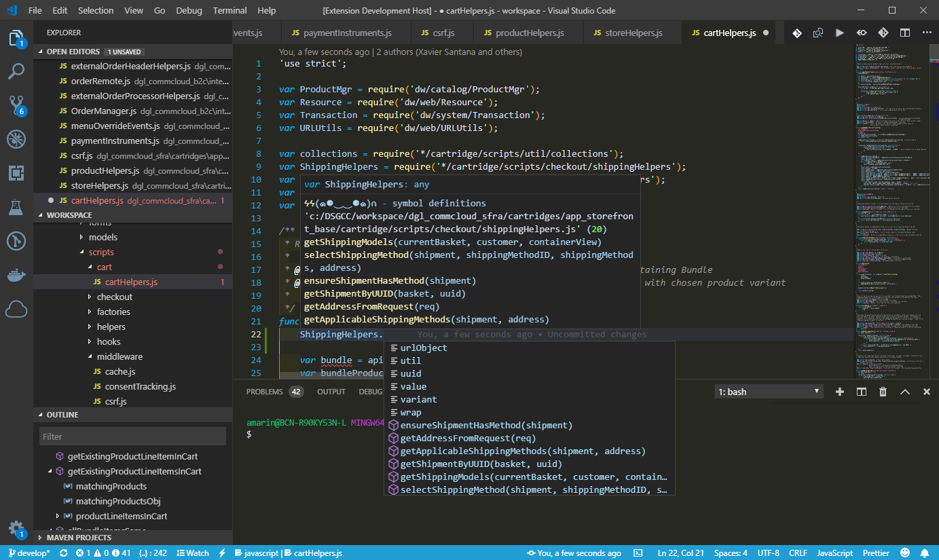Open the Search view in activity bar
Screen dimensions: 939x560
coord(16,71)
